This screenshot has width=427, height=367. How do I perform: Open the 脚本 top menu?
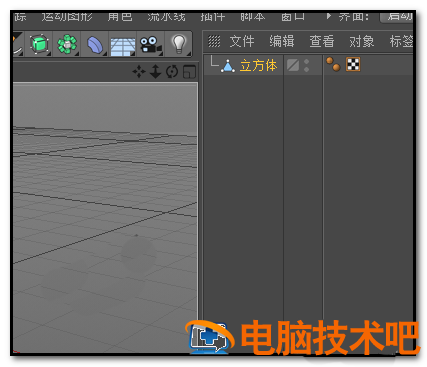[x=253, y=16]
